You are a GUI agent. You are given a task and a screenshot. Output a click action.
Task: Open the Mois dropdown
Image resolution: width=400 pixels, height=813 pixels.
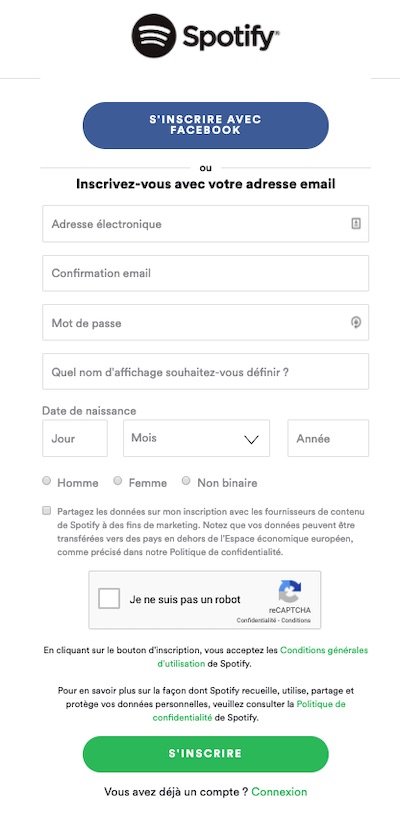[197, 438]
